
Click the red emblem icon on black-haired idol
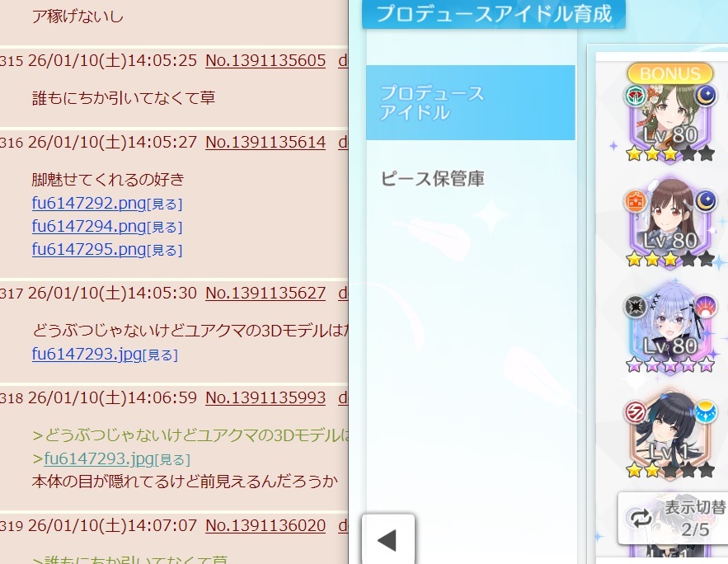tap(635, 412)
